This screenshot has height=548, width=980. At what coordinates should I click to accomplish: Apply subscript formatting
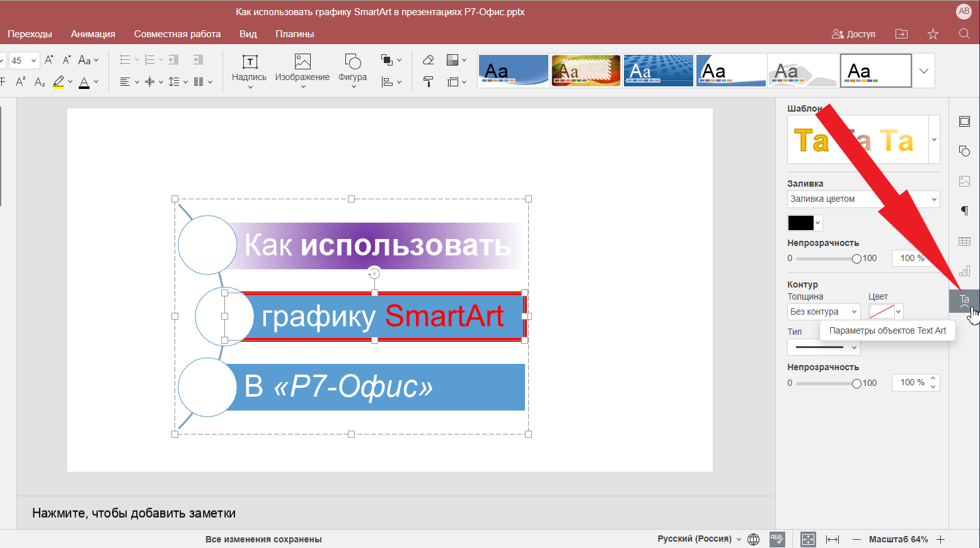[x=39, y=82]
